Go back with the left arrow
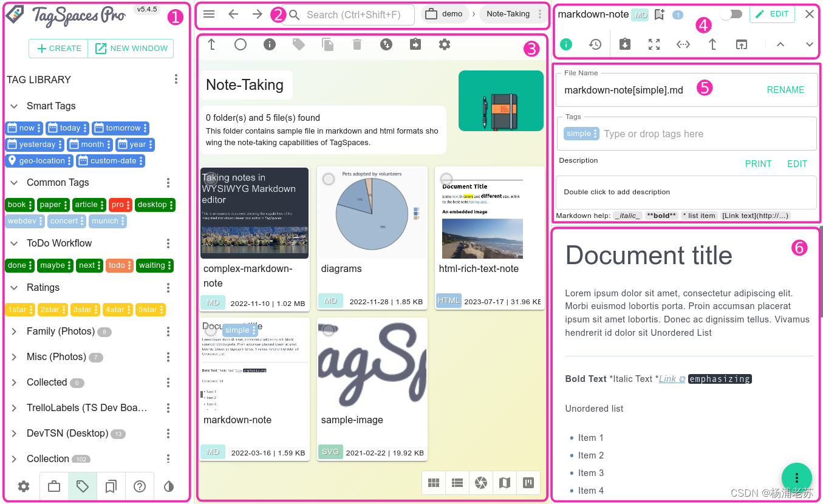 [233, 14]
